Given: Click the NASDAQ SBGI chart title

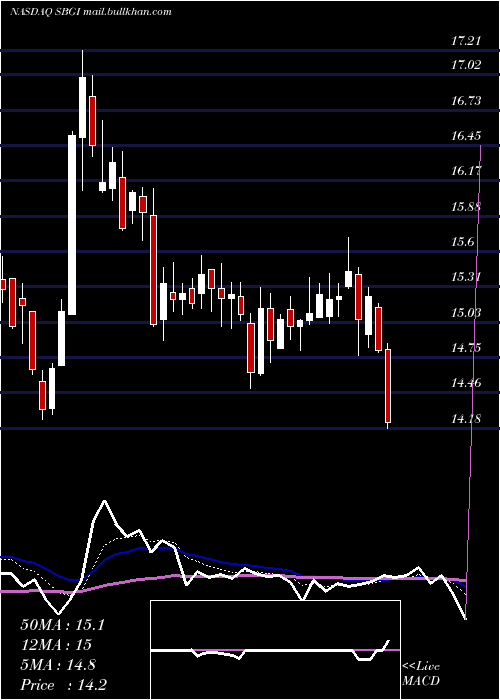Looking at the screenshot, I should [x=90, y=12].
